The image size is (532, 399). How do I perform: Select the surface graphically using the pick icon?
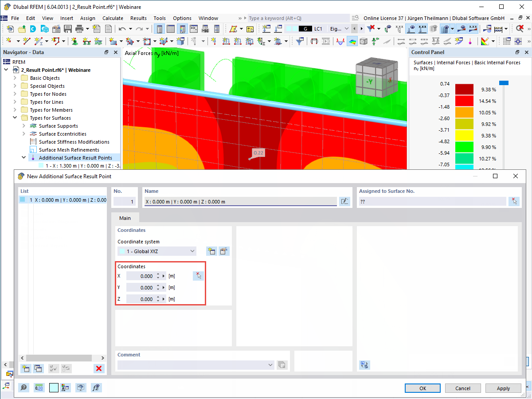tap(514, 201)
